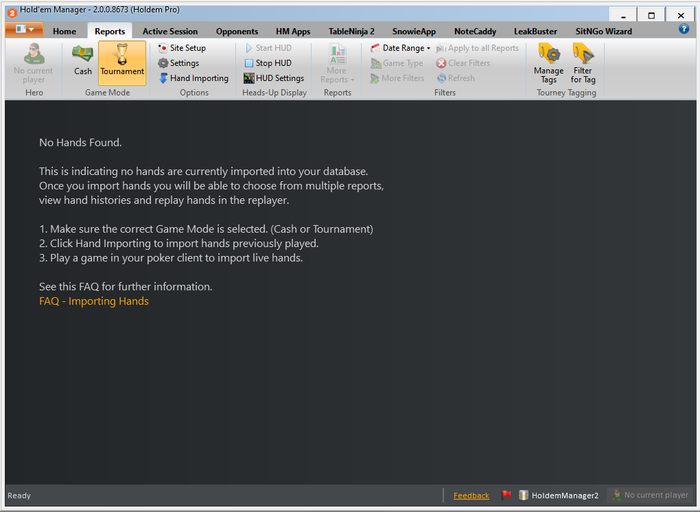The height and width of the screenshot is (512, 700).
Task: Open the Date Range dropdown
Action: tap(401, 48)
